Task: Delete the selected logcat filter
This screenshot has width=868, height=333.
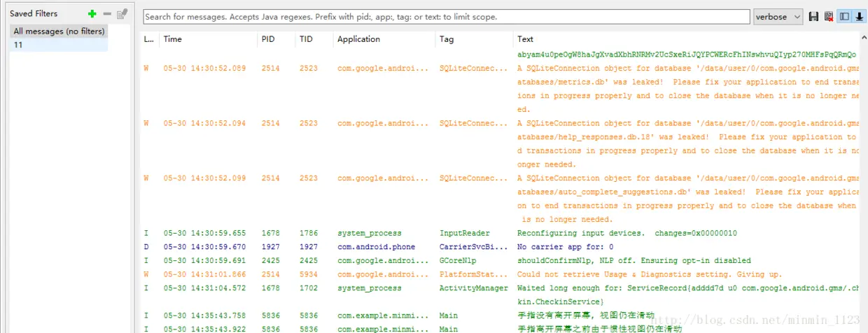Action: click(x=107, y=14)
